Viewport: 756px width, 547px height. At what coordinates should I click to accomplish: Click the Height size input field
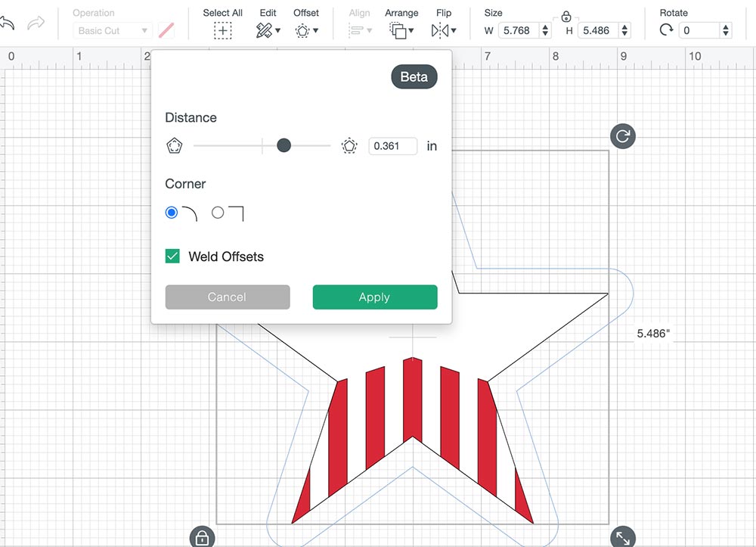coord(598,30)
